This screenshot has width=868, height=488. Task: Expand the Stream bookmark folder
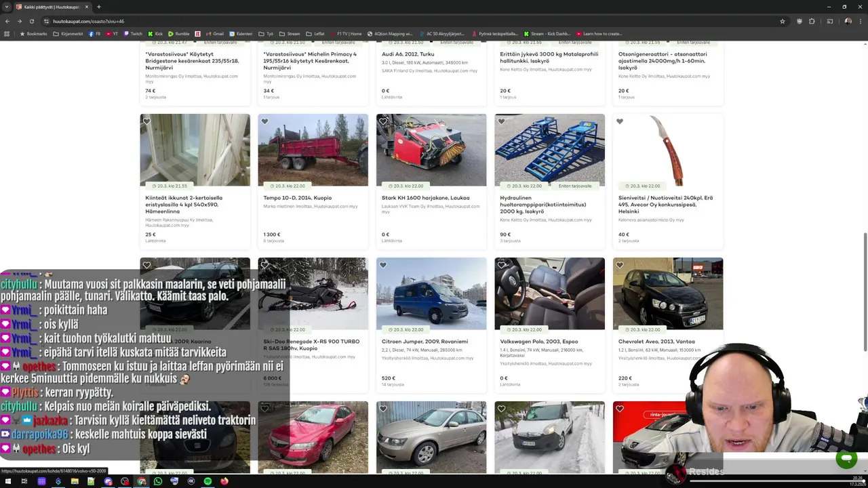tap(290, 34)
